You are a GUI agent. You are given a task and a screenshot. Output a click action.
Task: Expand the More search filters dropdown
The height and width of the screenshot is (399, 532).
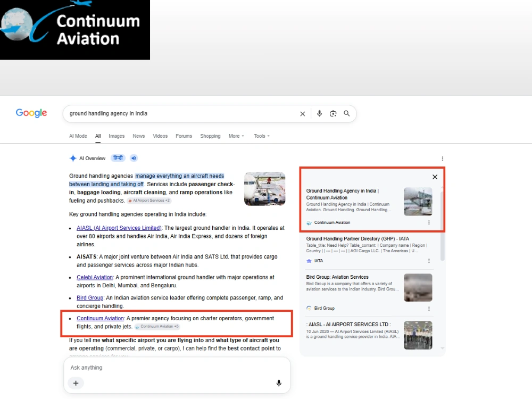[x=236, y=136]
